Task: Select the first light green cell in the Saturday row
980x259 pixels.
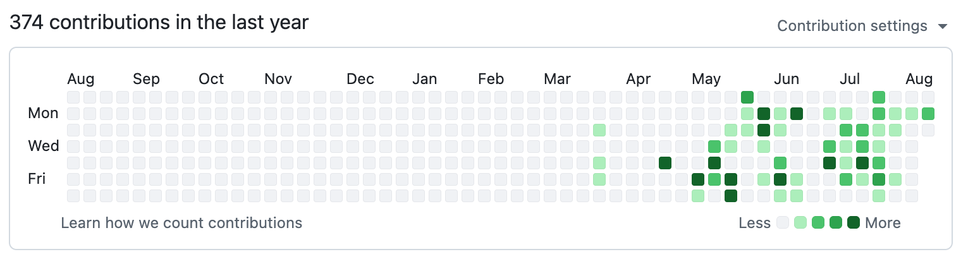Action: [x=698, y=196]
